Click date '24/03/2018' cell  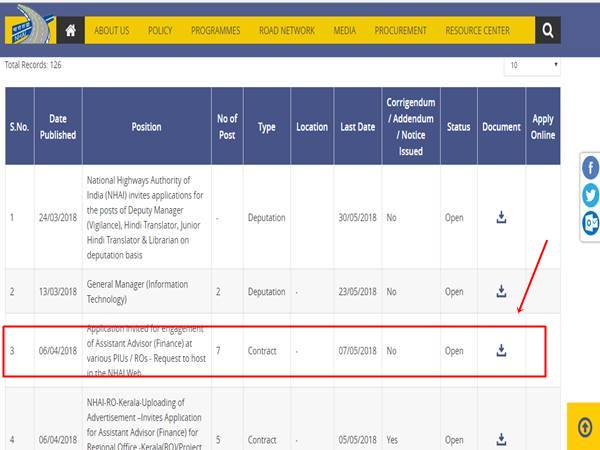[x=58, y=217]
